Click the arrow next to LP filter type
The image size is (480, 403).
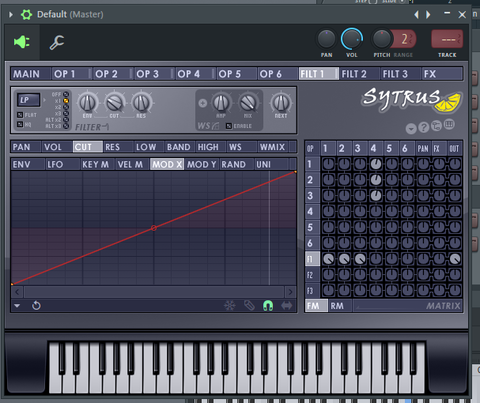click(x=44, y=100)
